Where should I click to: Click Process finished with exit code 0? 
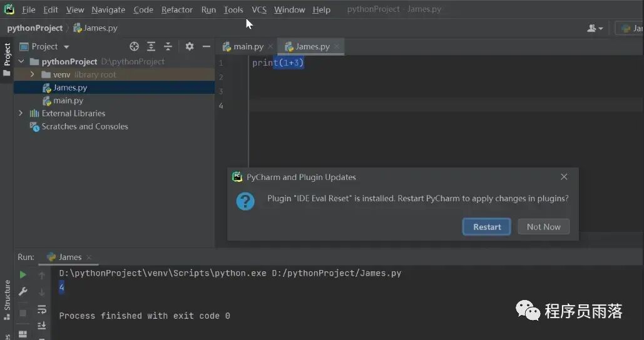click(145, 316)
